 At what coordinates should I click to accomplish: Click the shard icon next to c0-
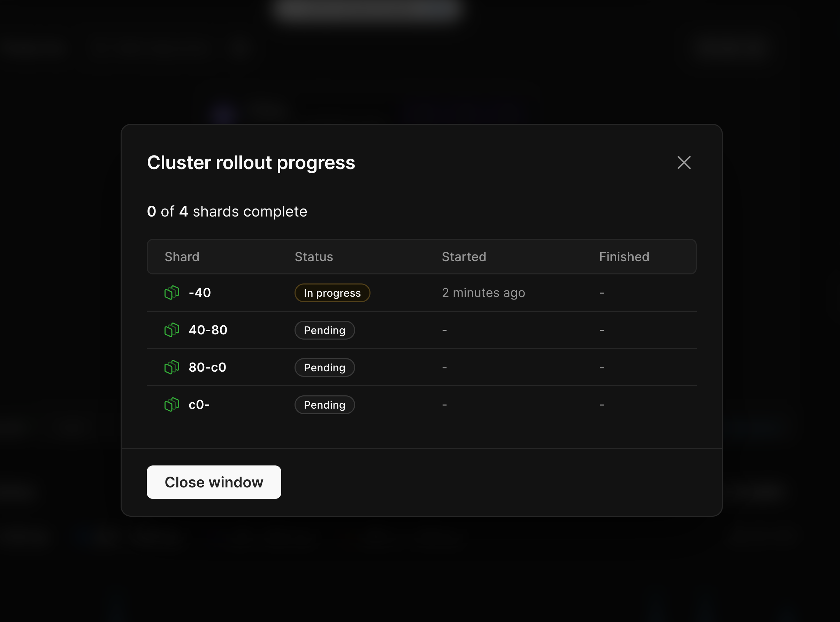pyautogui.click(x=172, y=404)
